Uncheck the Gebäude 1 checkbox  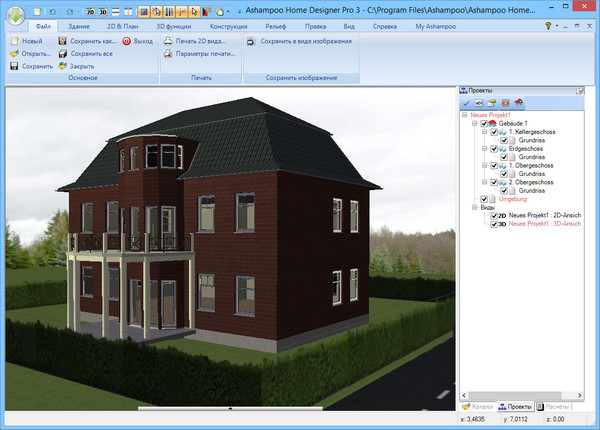point(484,123)
